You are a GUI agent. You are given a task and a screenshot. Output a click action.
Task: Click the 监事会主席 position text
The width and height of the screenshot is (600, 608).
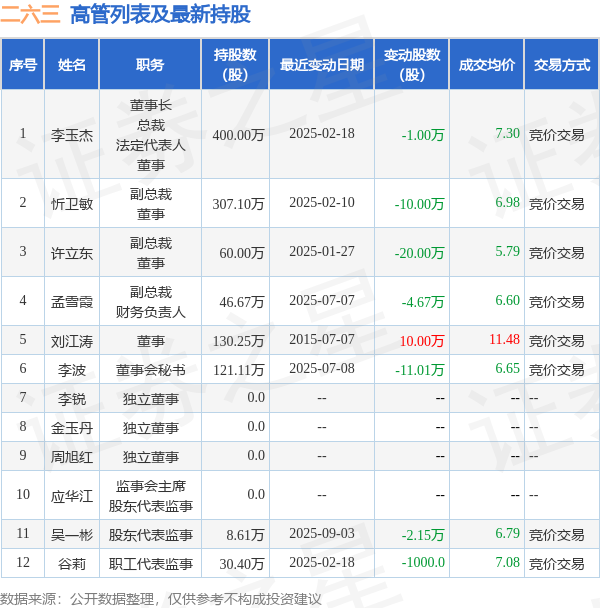tap(150, 486)
